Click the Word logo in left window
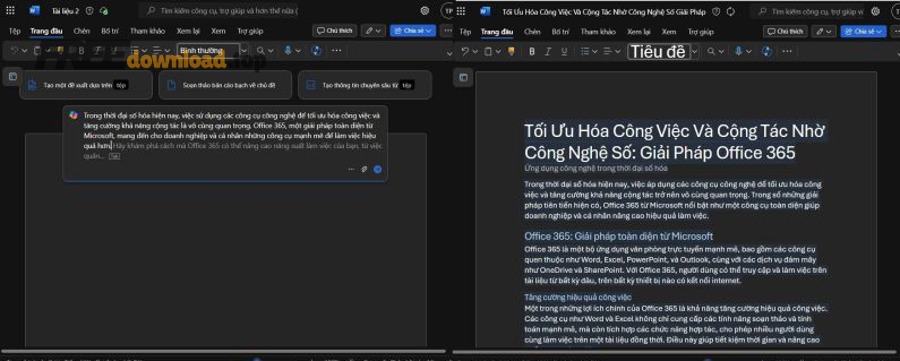The height and width of the screenshot is (361, 900). pyautogui.click(x=34, y=10)
